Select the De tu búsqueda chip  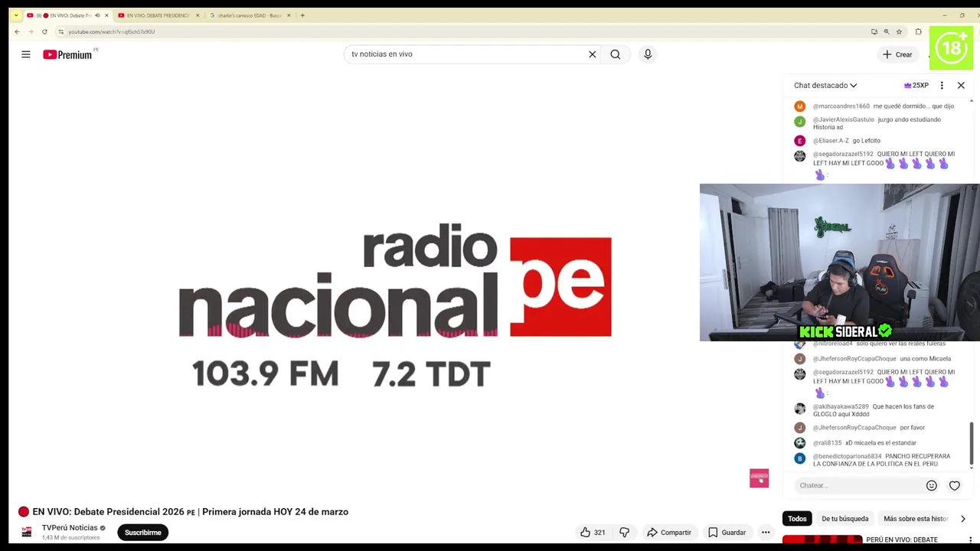tap(845, 519)
